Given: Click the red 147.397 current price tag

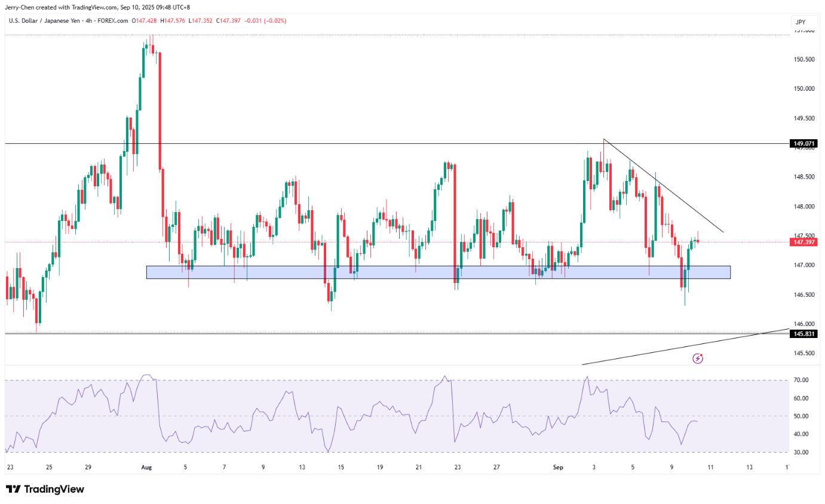Looking at the screenshot, I should pos(803,242).
